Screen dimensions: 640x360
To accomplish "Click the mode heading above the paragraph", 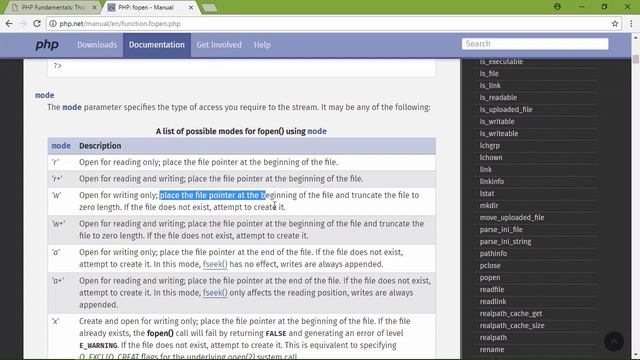I will coord(44,95).
